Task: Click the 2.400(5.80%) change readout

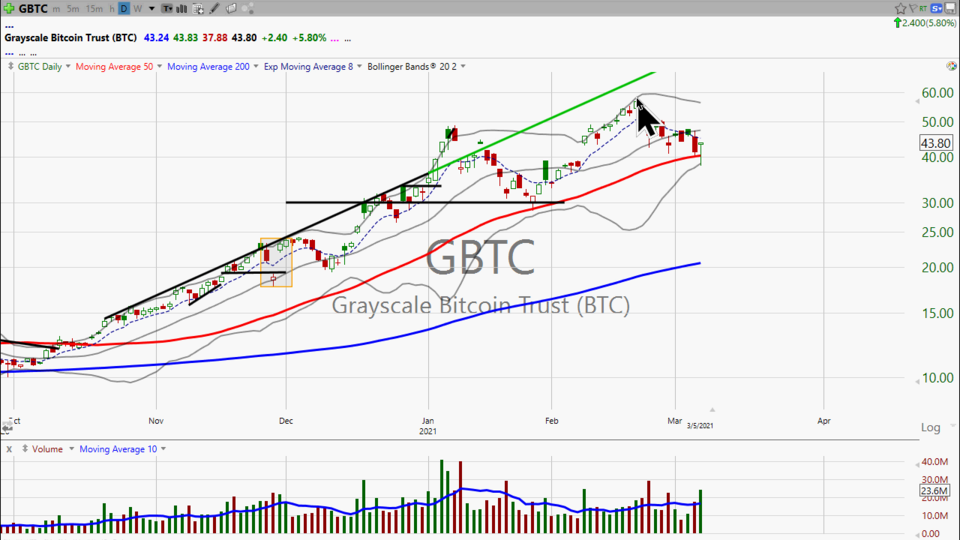Action: coord(929,23)
